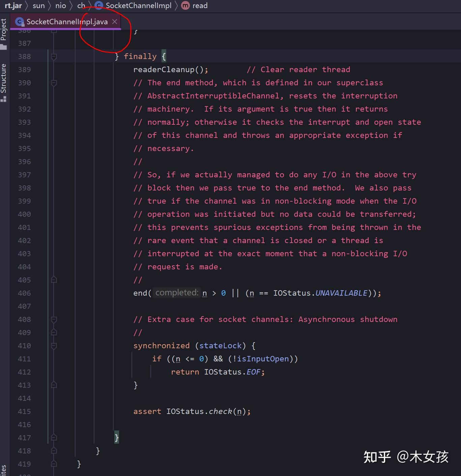Image resolution: width=461 pixels, height=476 pixels.
Task: Collapse the comment region starting at line 405
Action: click(x=54, y=280)
